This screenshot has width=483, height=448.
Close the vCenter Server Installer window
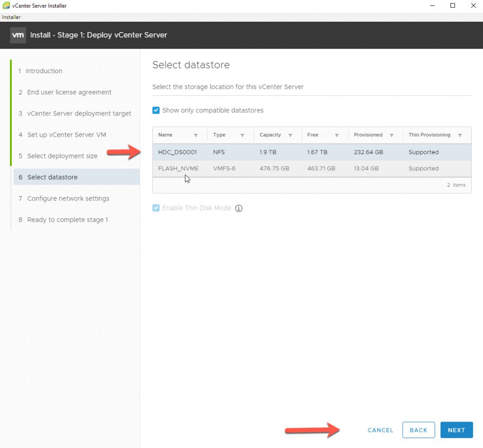click(474, 6)
